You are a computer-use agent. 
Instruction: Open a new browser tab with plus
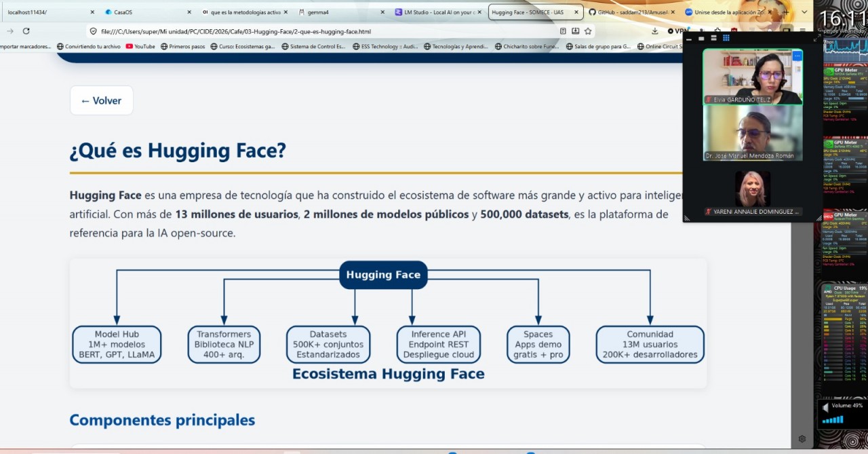(x=786, y=12)
